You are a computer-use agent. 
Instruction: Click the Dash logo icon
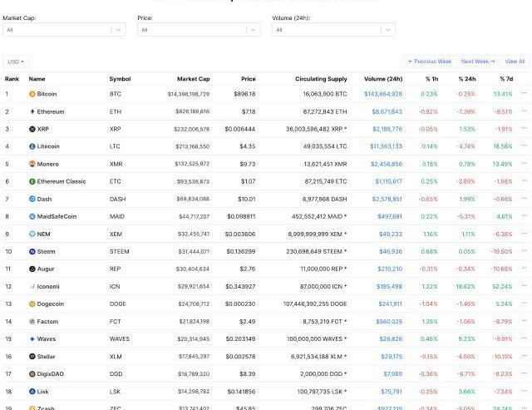(x=32, y=199)
